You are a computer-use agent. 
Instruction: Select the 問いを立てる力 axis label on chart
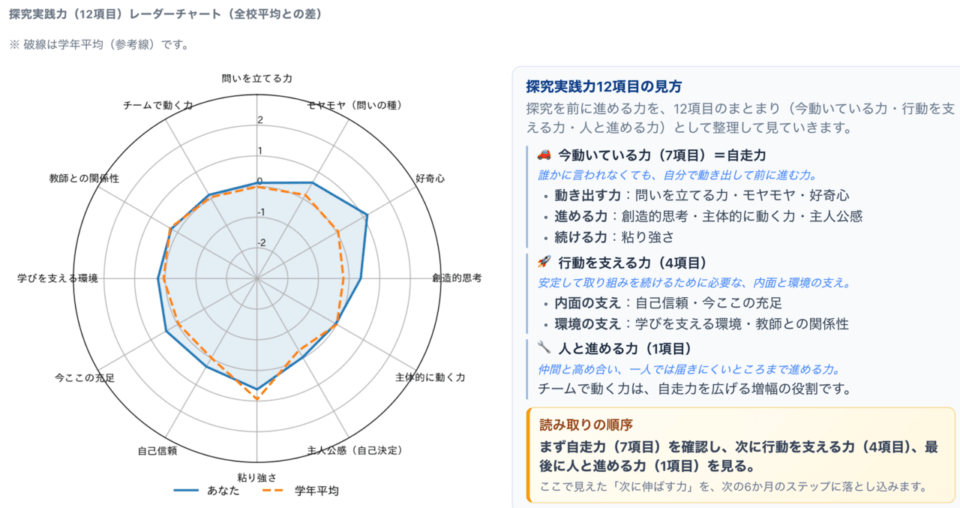point(257,78)
